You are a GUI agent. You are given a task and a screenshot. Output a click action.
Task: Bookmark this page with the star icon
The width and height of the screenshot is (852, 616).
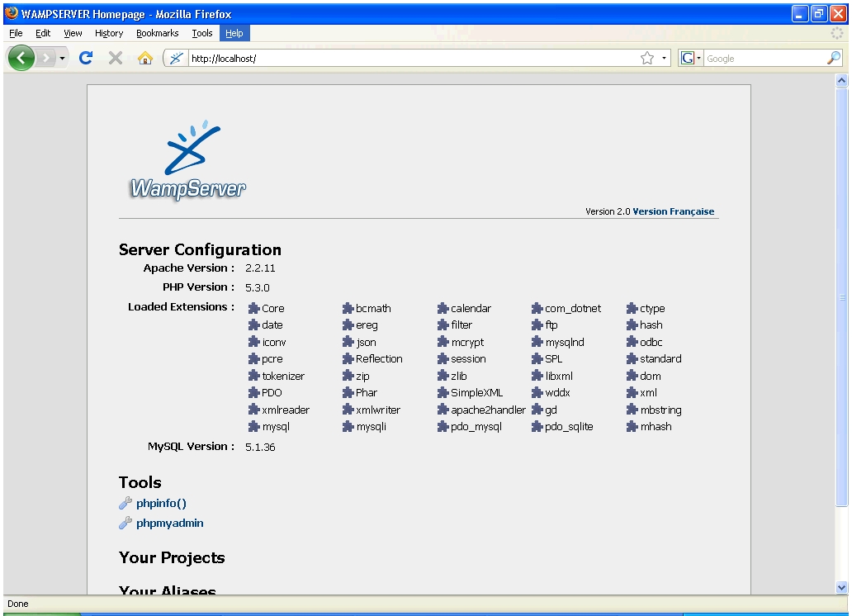(646, 58)
